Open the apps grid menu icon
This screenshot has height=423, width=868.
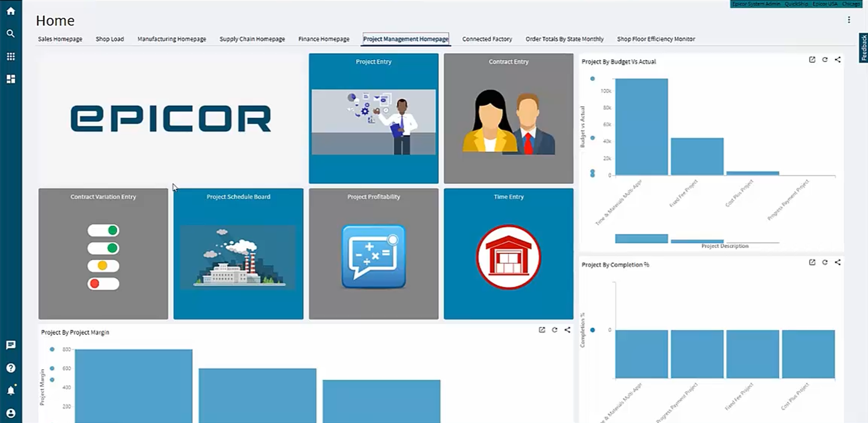pyautogui.click(x=11, y=56)
